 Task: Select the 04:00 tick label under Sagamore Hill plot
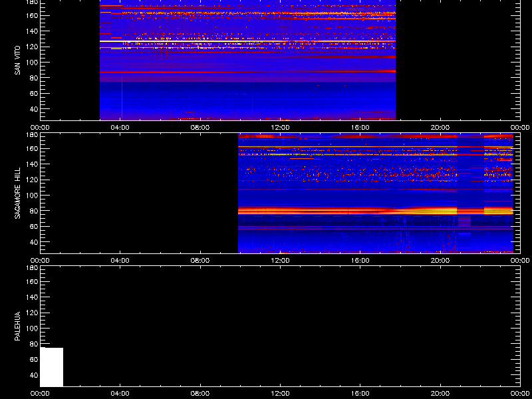(120, 261)
